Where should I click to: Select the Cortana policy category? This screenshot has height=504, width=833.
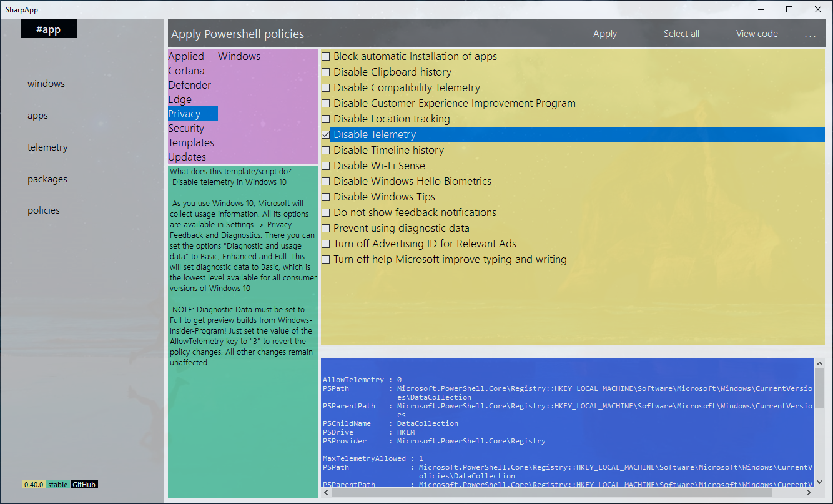(186, 71)
